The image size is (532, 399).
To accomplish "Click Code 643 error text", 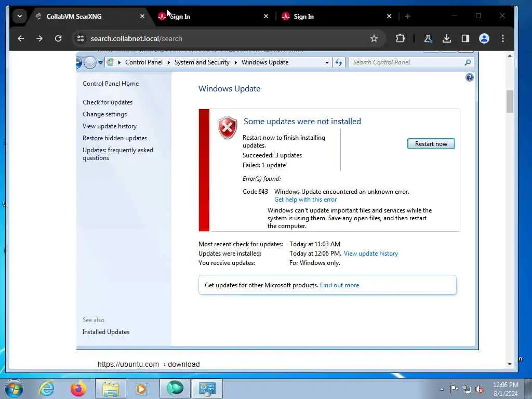I will 255,192.
